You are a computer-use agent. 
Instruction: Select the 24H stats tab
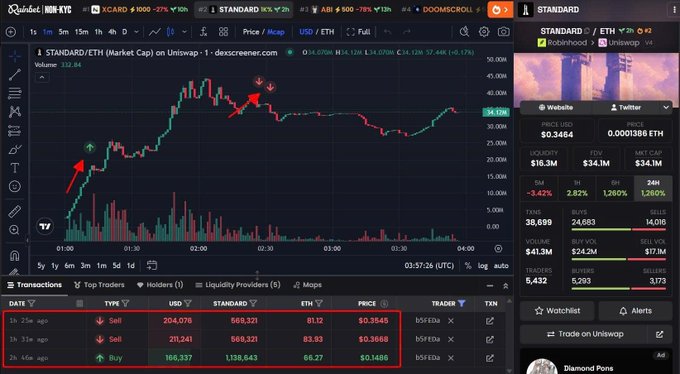point(653,188)
